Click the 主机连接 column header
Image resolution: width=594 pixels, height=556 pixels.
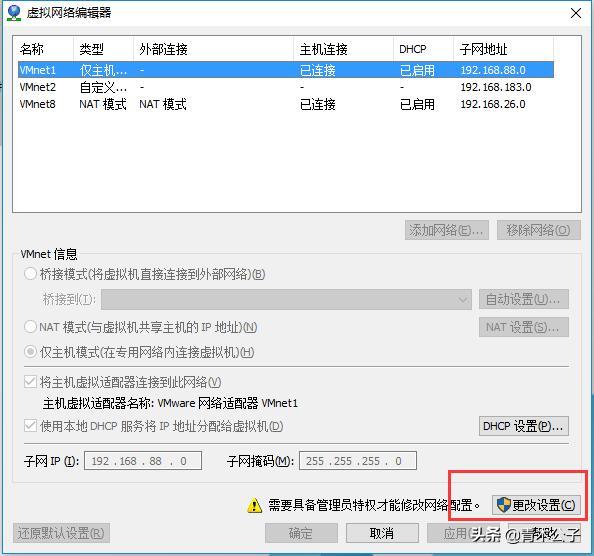tap(343, 49)
